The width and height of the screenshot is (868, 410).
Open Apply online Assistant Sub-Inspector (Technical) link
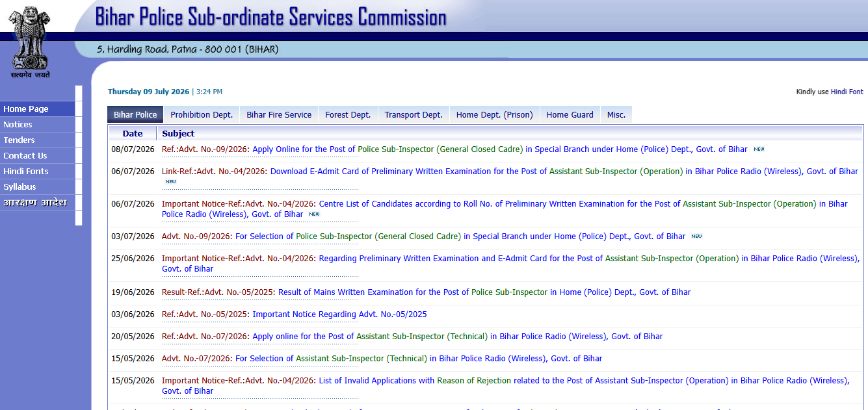(458, 337)
